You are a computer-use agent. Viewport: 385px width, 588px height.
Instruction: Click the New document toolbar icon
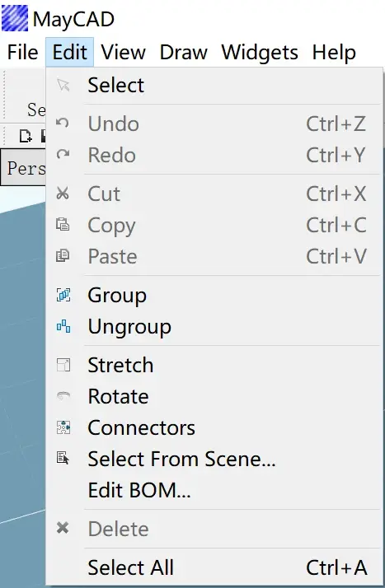[x=26, y=136]
